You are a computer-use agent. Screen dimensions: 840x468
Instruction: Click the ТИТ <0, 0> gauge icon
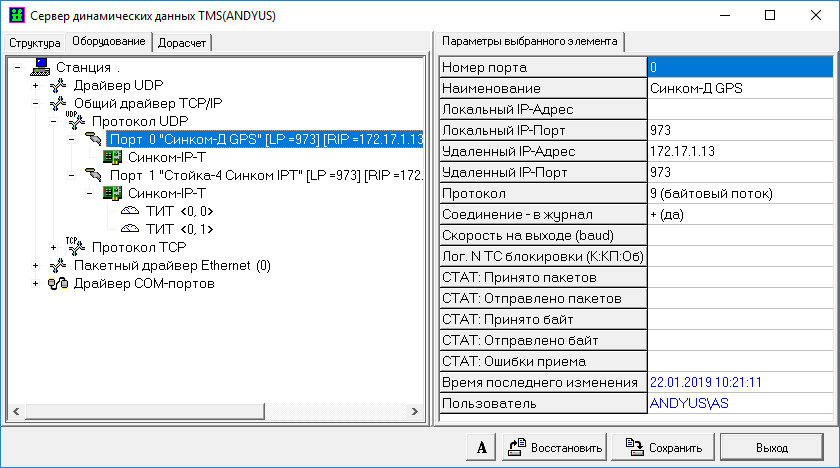pyautogui.click(x=130, y=211)
